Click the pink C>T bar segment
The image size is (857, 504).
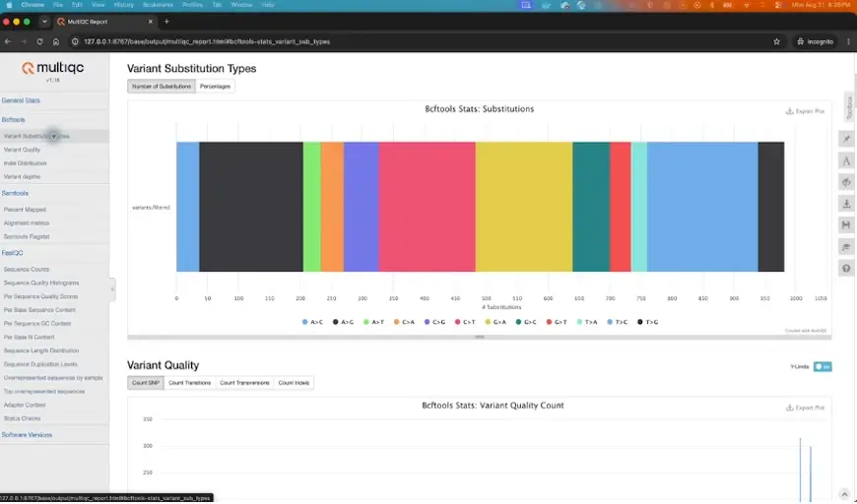tap(427, 207)
